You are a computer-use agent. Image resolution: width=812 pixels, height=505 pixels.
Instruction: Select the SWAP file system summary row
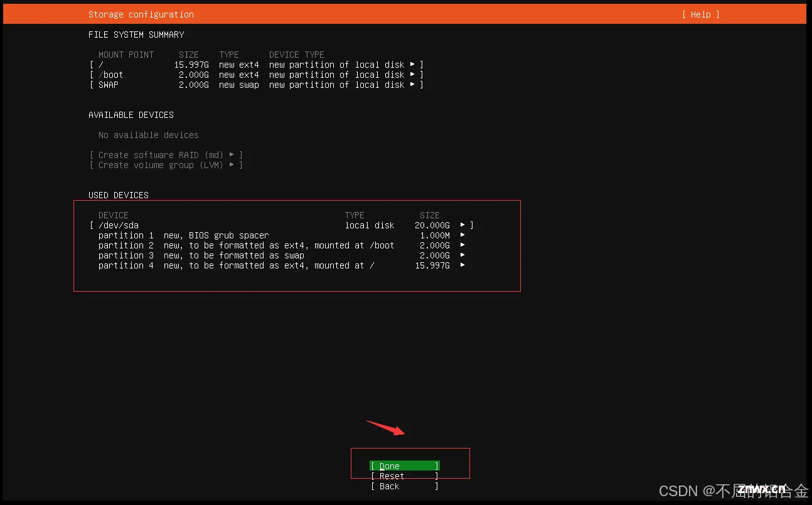click(x=257, y=85)
